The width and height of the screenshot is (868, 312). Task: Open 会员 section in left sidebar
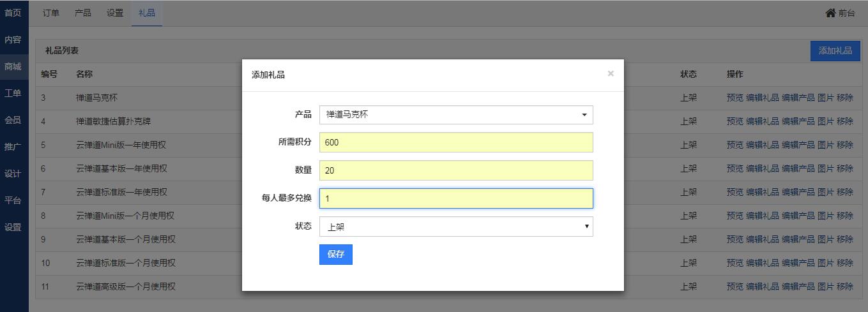tap(13, 120)
